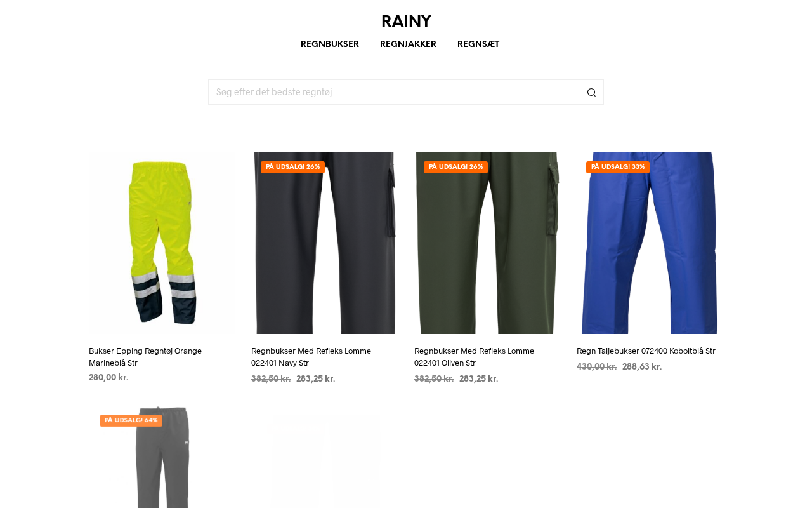Open the yellow Epping rain trousers image
Image resolution: width=812 pixels, height=508 pixels.
[x=162, y=243]
